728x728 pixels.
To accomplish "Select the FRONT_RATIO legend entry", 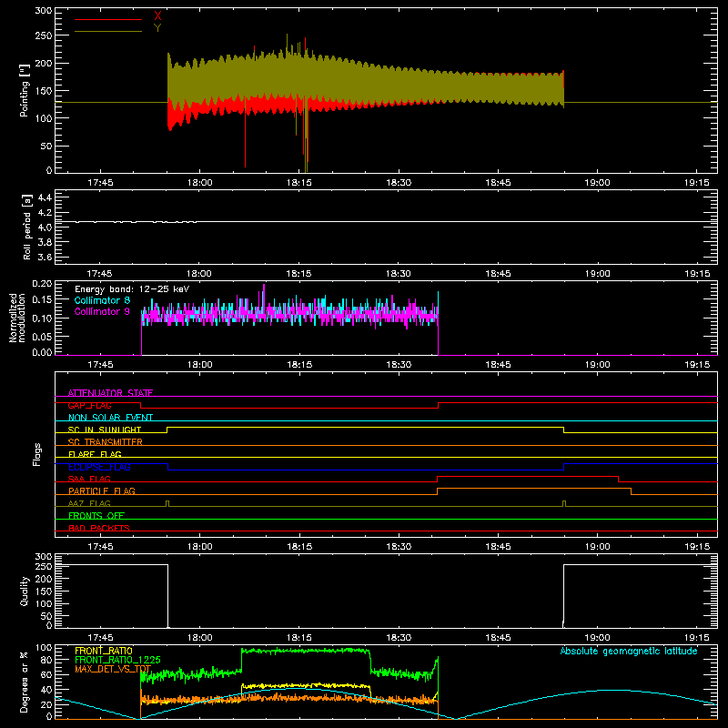I will tap(104, 651).
